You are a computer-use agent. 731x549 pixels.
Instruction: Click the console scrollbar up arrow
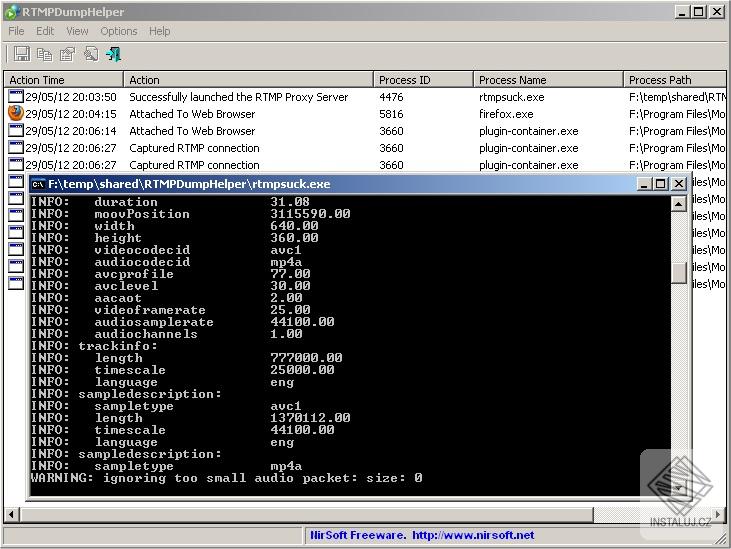679,203
